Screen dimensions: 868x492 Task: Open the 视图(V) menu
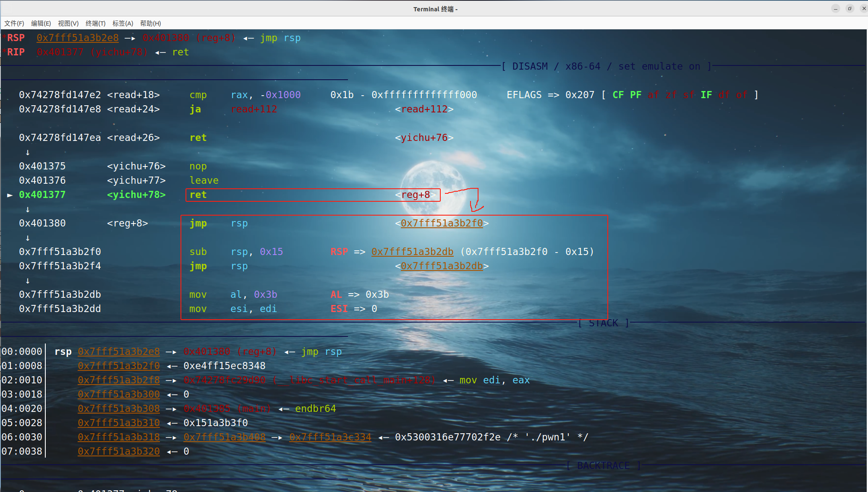[68, 23]
